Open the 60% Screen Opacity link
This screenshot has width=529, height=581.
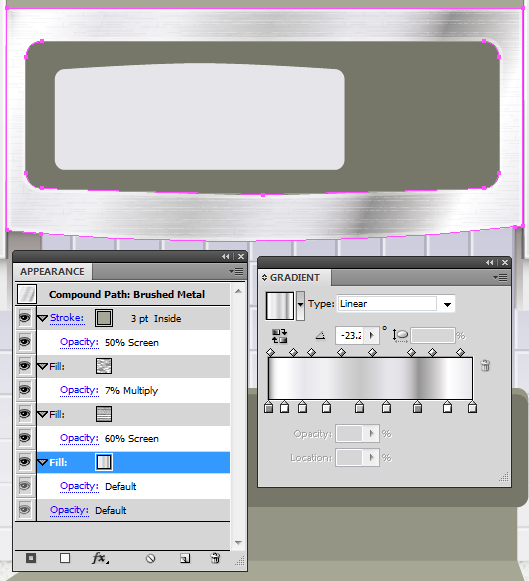[79, 438]
